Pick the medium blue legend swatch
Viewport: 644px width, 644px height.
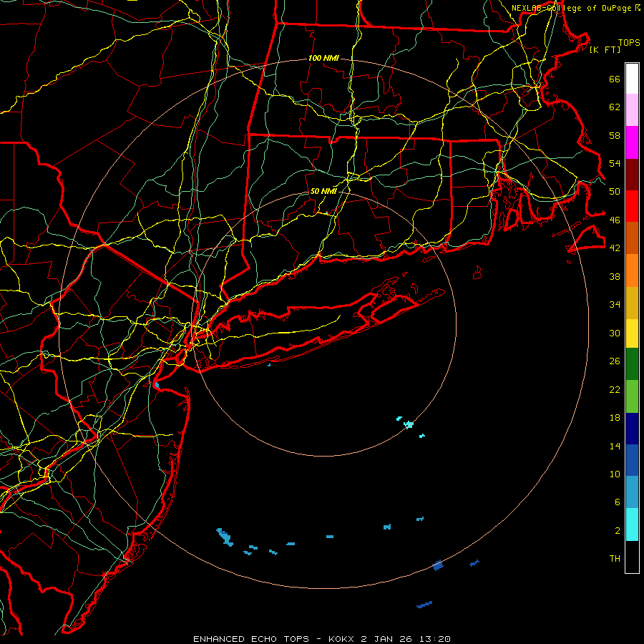(632, 460)
